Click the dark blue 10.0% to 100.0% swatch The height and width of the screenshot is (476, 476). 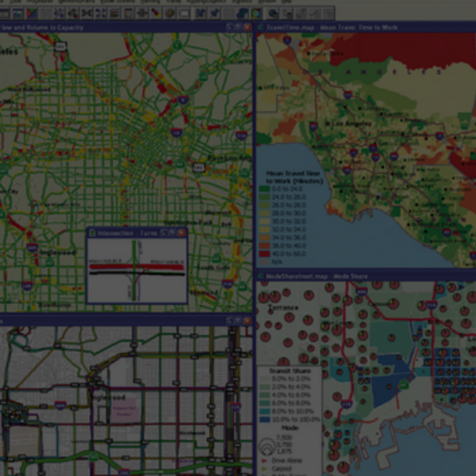pyautogui.click(x=265, y=419)
